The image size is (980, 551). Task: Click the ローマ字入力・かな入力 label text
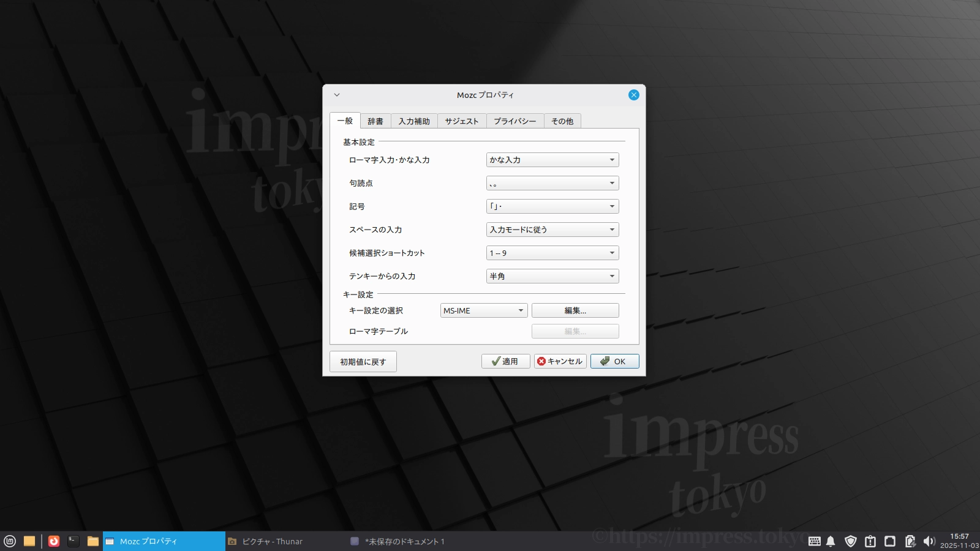point(390,160)
